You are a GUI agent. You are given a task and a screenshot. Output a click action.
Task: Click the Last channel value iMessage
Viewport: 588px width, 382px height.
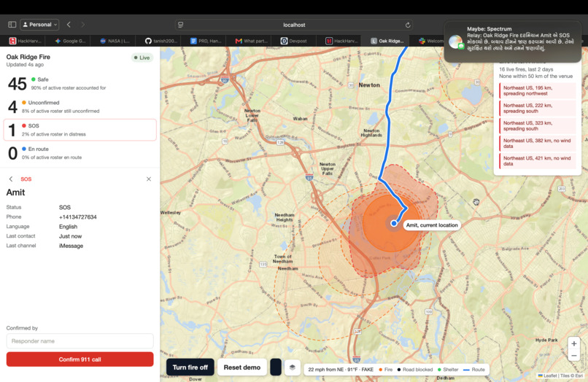[71, 246]
